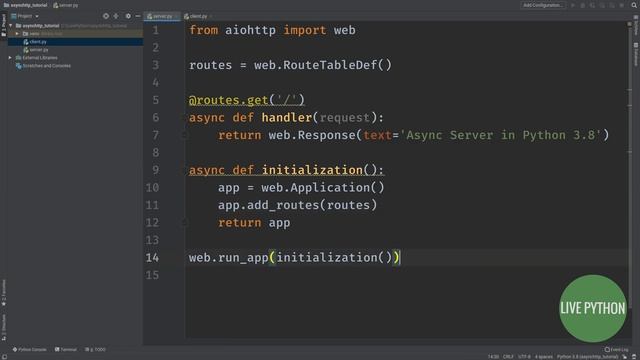Image resolution: width=640 pixels, height=360 pixels.
Task: Toggle the 1: Project side tab
Action: pos(4,25)
